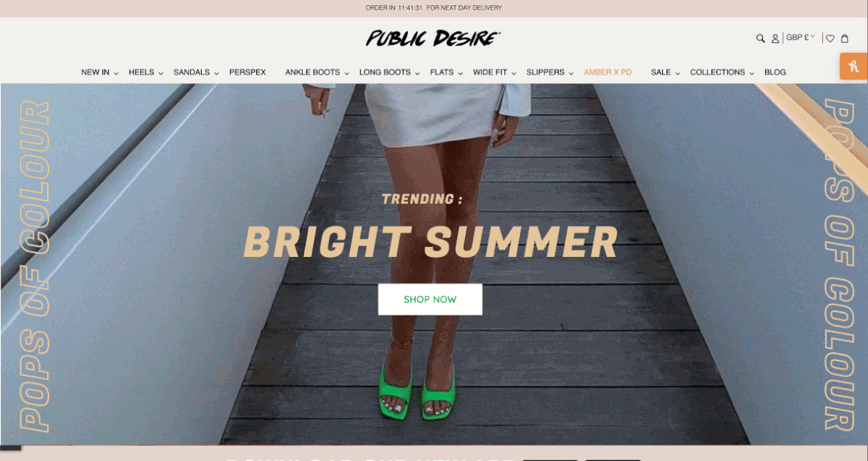Open the PERSPEX menu item
Screen dimensions: 868x461
247,72
